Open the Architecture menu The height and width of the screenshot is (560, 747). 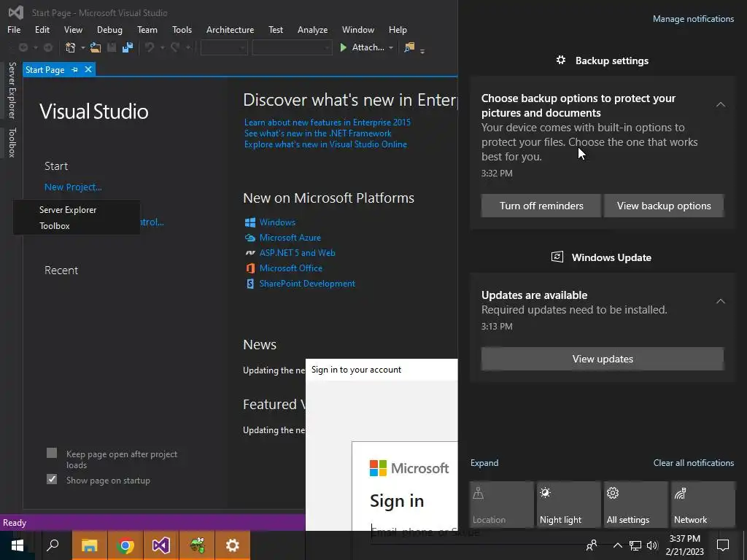pyautogui.click(x=230, y=29)
